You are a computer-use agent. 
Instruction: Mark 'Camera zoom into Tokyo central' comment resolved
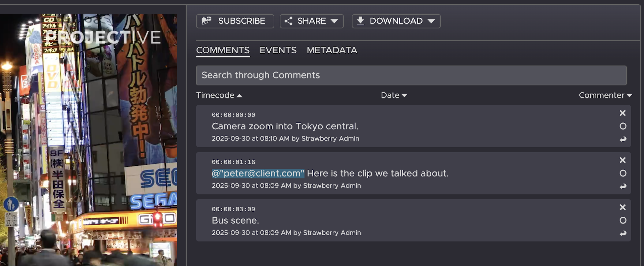623,126
